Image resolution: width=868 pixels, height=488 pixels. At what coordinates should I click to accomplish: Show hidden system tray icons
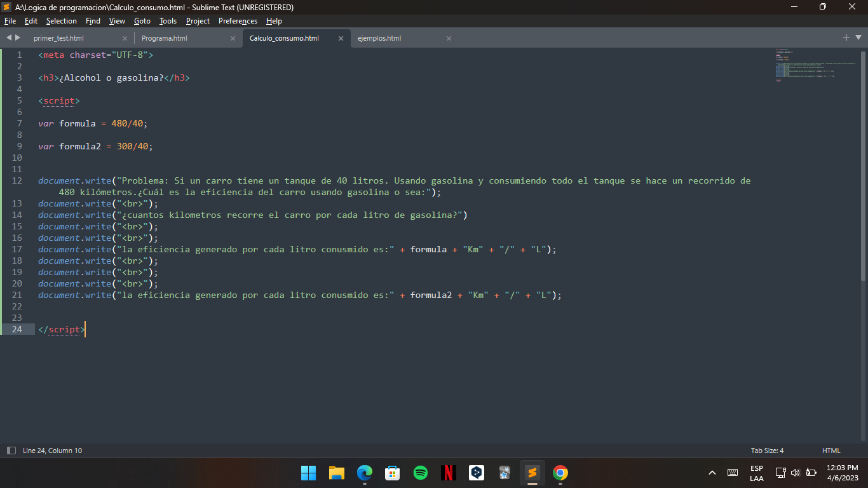tap(712, 473)
